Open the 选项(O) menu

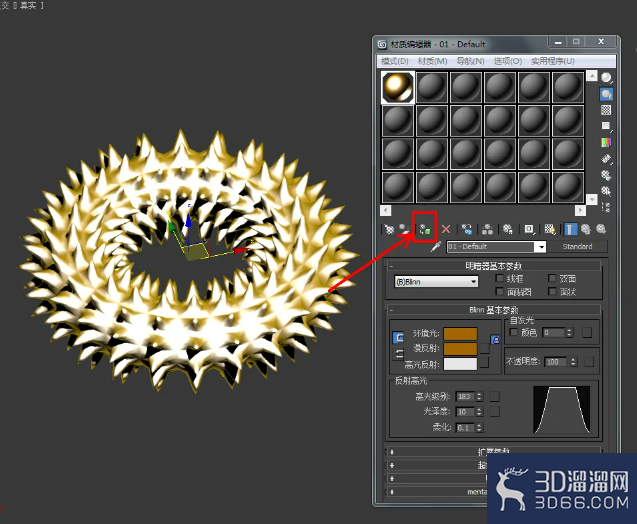click(x=507, y=61)
